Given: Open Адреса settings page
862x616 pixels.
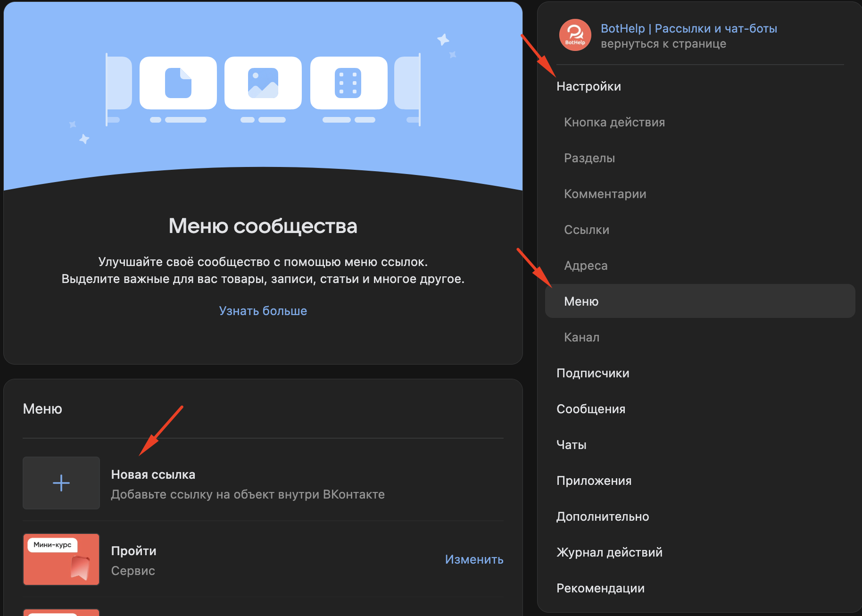Looking at the screenshot, I should click(585, 266).
